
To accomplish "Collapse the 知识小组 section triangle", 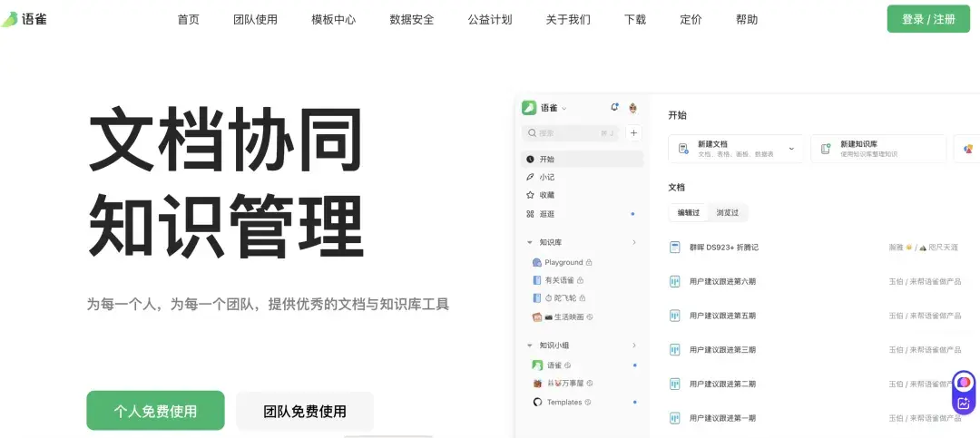I will [x=530, y=346].
